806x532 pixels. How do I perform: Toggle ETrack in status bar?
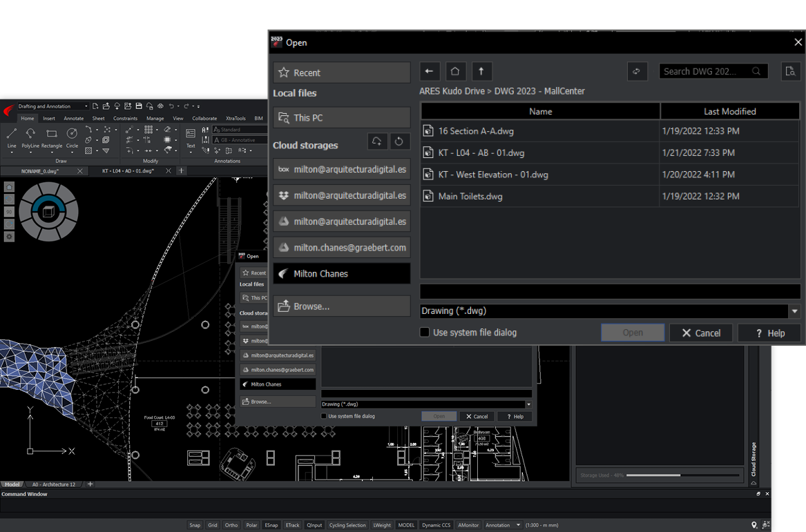coord(292,525)
